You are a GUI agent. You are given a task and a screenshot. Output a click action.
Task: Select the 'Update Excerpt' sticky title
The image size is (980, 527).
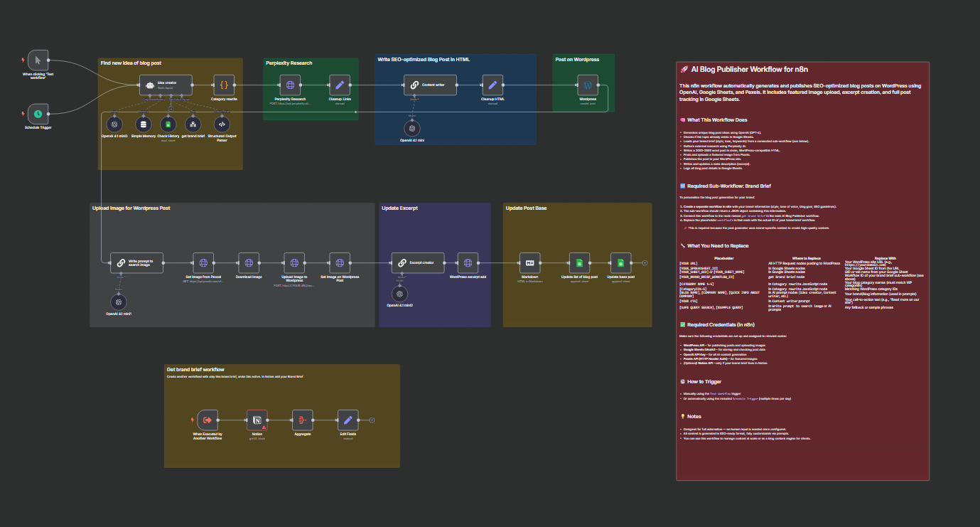[x=399, y=208]
